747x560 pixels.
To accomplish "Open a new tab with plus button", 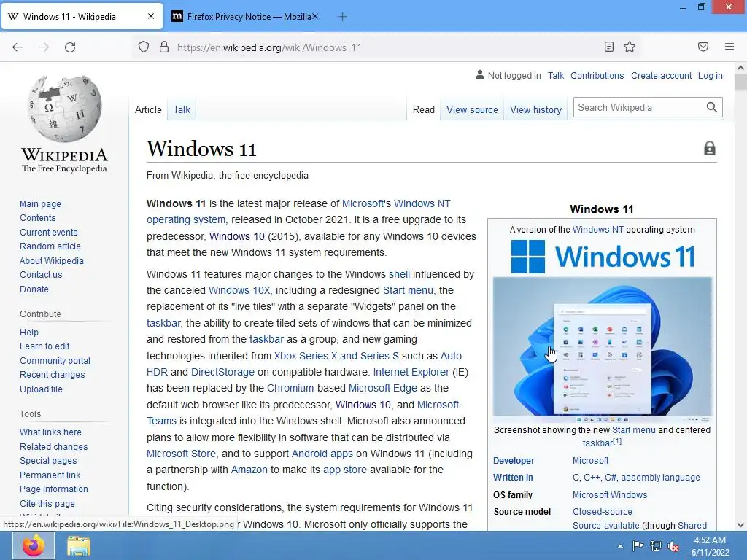I will pyautogui.click(x=342, y=17).
